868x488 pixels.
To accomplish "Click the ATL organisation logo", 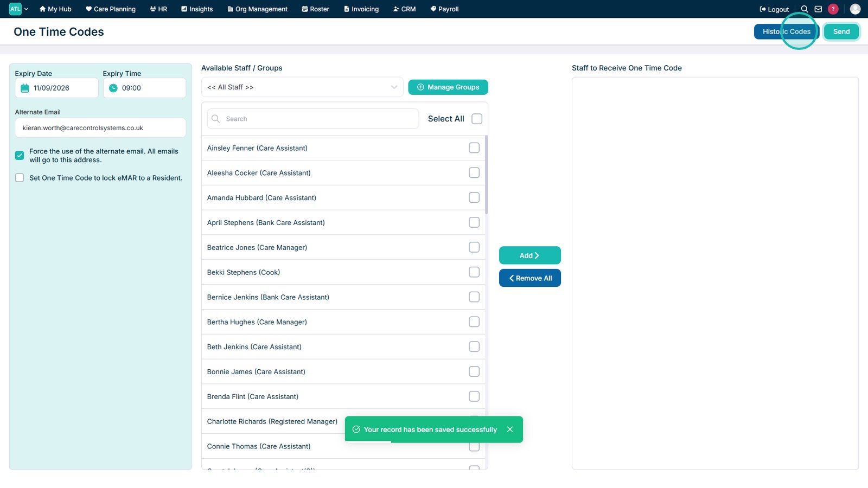I will [x=15, y=9].
